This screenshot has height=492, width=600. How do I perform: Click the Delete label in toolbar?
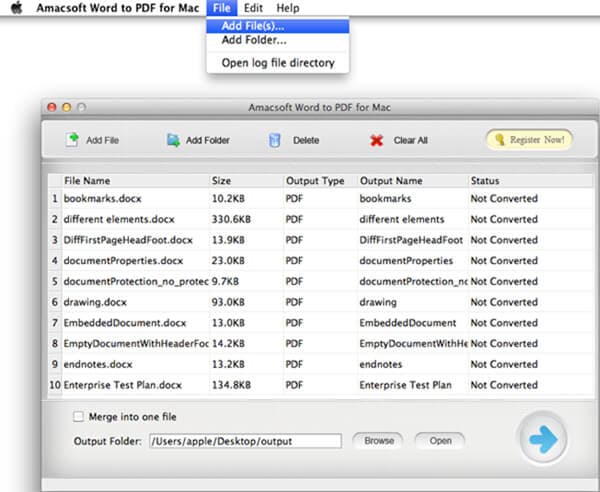click(x=306, y=140)
